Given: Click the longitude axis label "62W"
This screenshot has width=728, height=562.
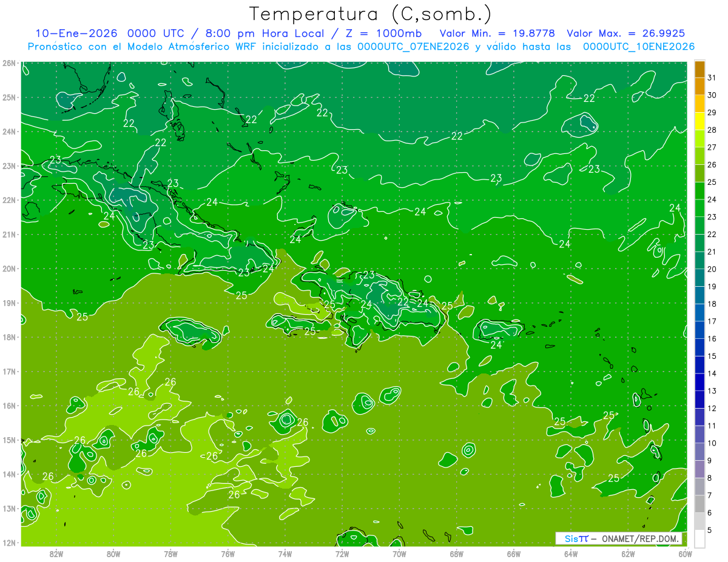Looking at the screenshot, I should (x=628, y=554).
